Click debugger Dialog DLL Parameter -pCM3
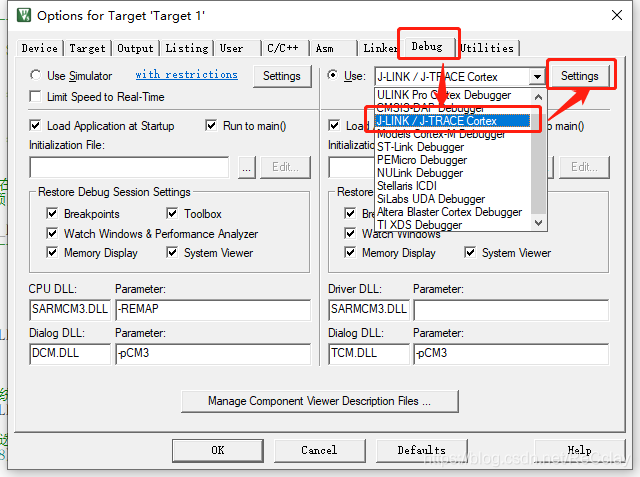 tap(511, 353)
